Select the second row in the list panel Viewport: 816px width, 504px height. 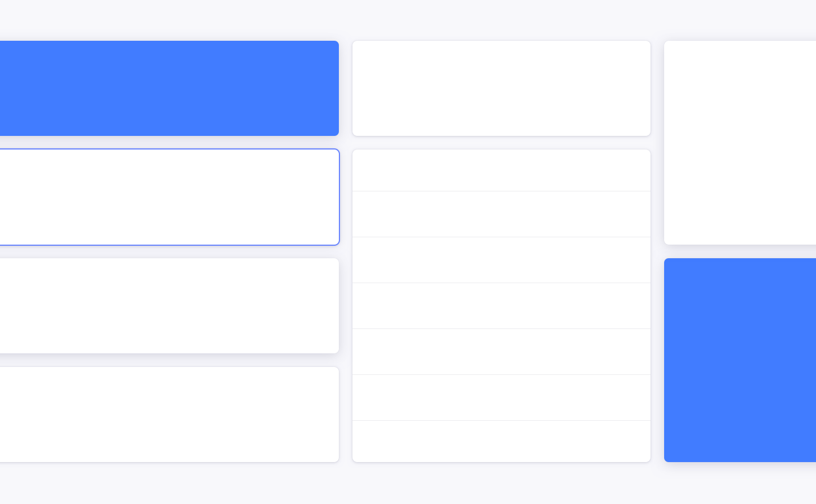501,214
